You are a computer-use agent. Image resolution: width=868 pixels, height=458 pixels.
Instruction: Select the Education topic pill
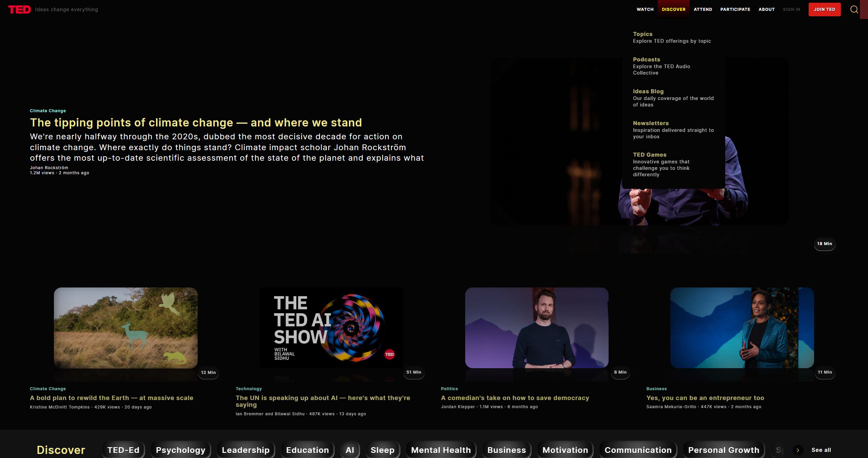click(308, 450)
